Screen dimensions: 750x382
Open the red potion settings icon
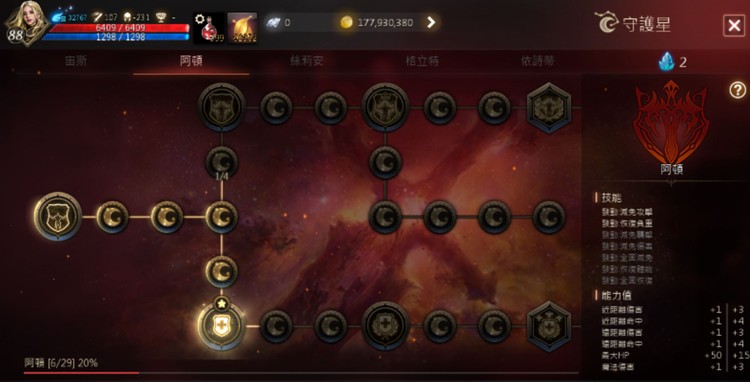click(x=209, y=28)
